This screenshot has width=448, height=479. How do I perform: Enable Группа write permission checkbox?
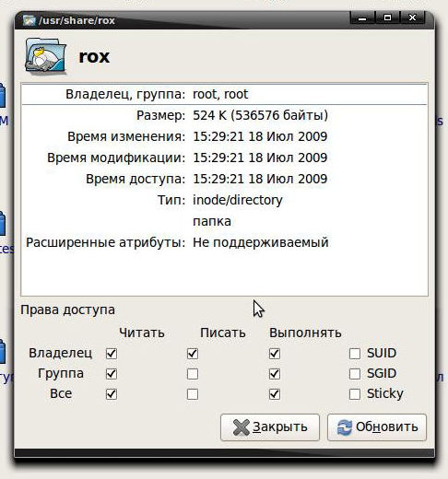(x=193, y=374)
